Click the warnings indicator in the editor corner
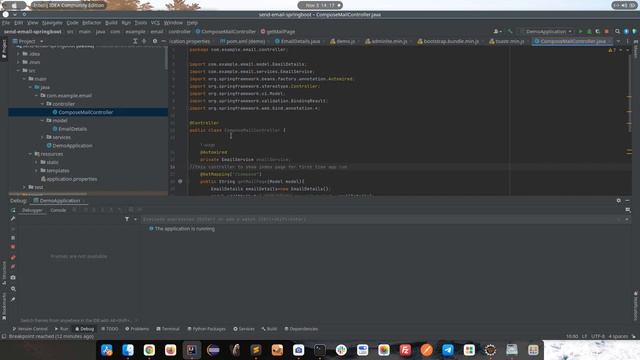 (x=612, y=50)
